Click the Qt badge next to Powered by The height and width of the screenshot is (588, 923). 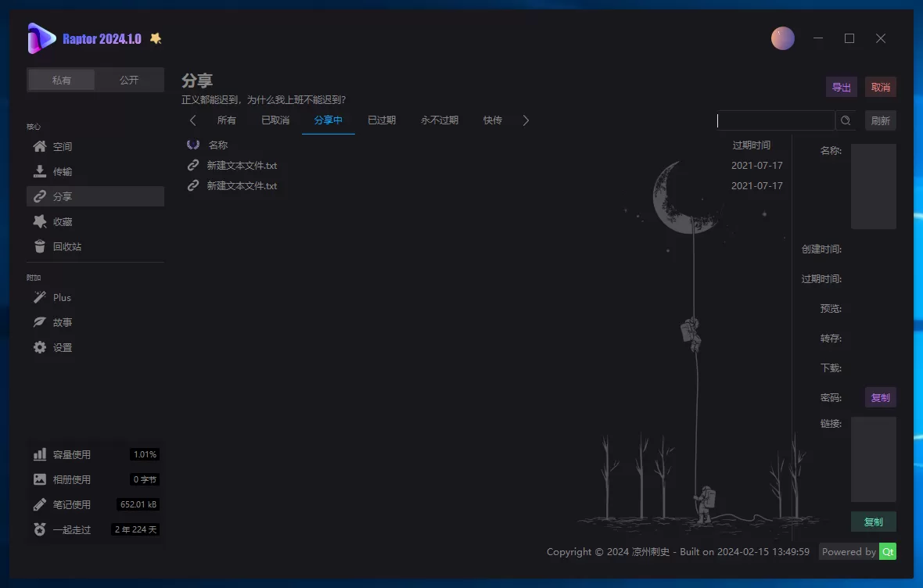888,551
